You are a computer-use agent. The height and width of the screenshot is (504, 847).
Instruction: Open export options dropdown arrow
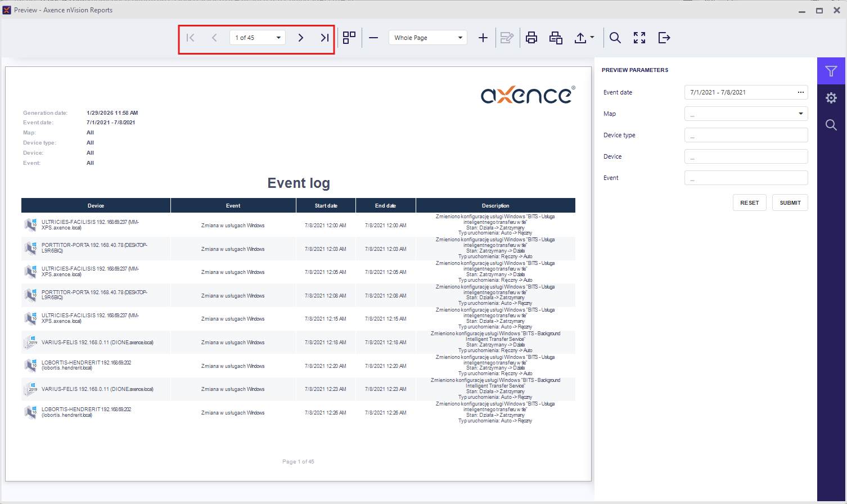pyautogui.click(x=592, y=38)
